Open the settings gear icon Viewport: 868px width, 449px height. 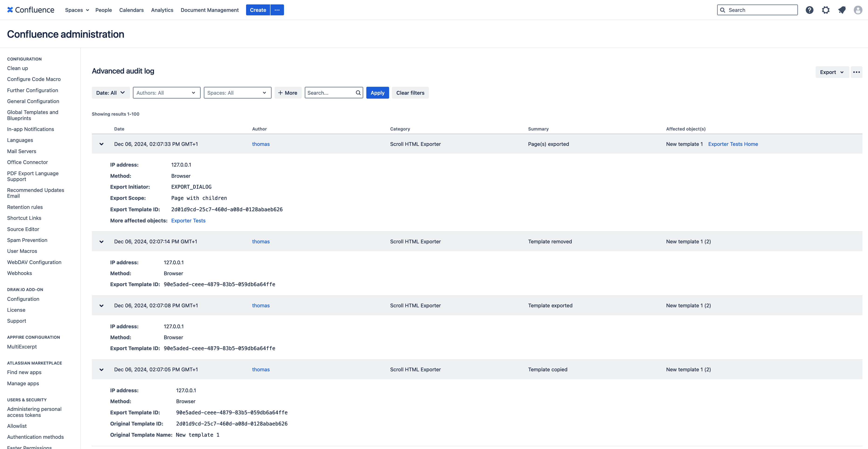[825, 10]
